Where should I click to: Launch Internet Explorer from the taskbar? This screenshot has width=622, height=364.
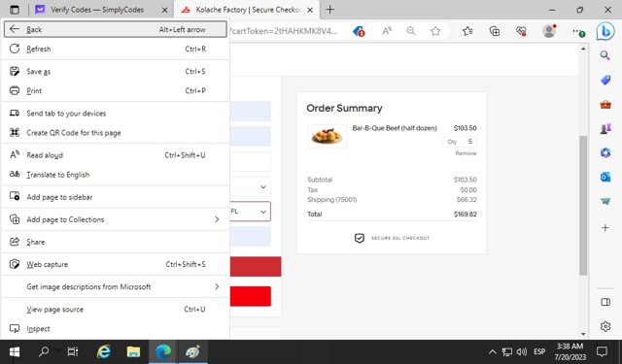[x=104, y=351]
